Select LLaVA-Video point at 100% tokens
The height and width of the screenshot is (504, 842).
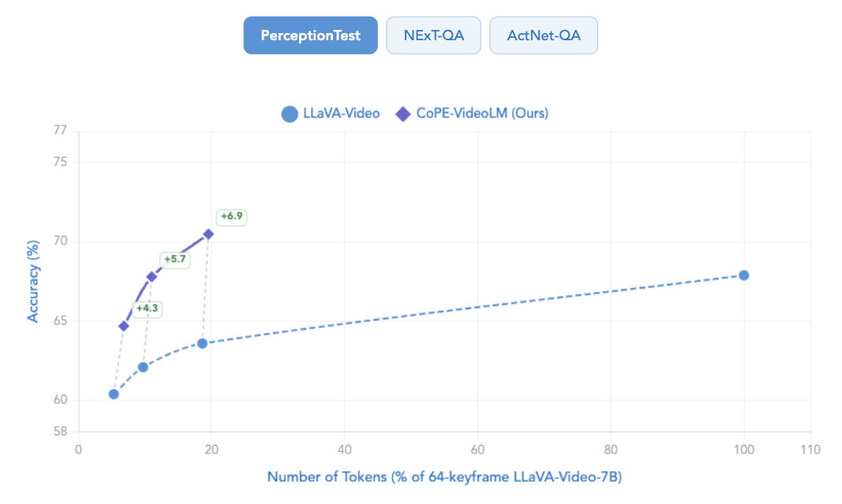click(743, 275)
